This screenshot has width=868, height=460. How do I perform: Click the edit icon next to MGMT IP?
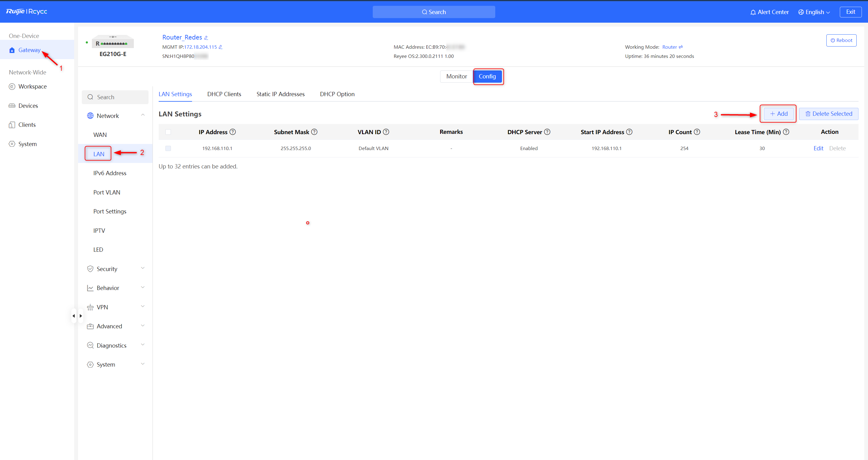click(220, 47)
